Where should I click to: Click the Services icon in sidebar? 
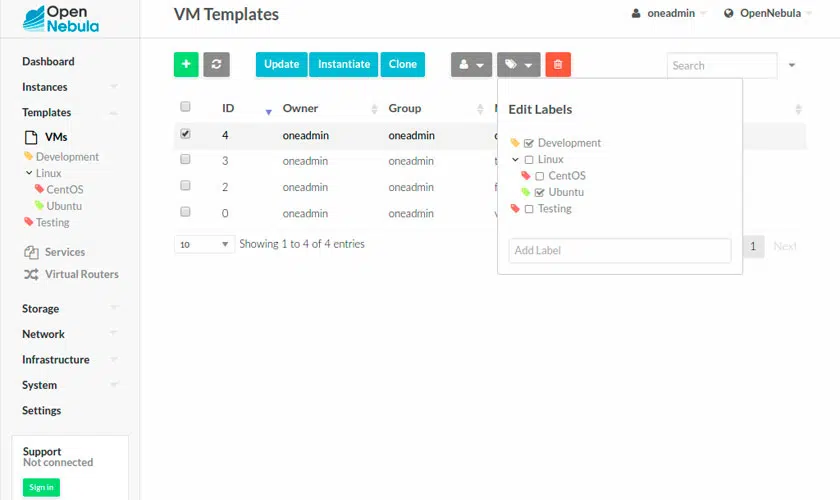tap(31, 252)
